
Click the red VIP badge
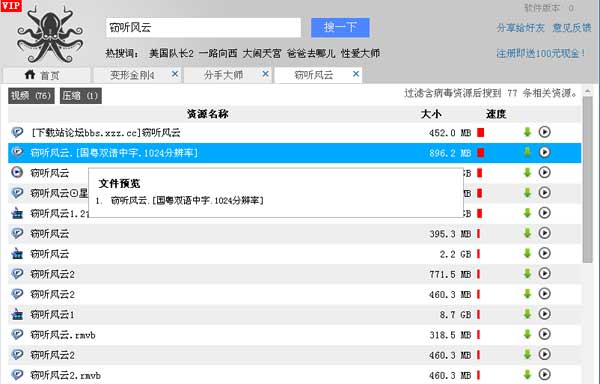11,6
